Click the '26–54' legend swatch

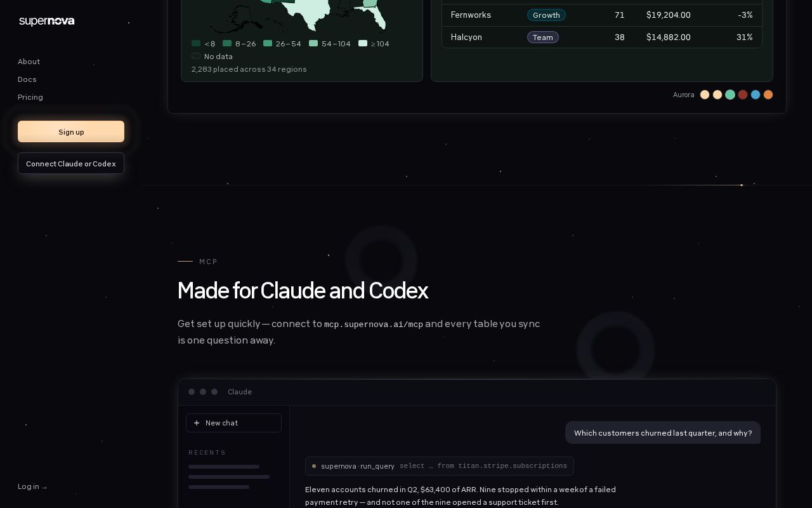coord(268,43)
